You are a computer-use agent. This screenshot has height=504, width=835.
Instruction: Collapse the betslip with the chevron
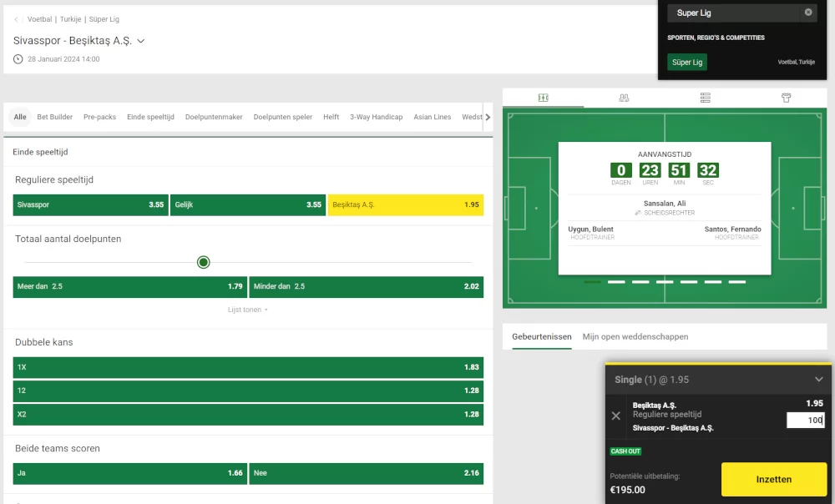[x=818, y=380]
